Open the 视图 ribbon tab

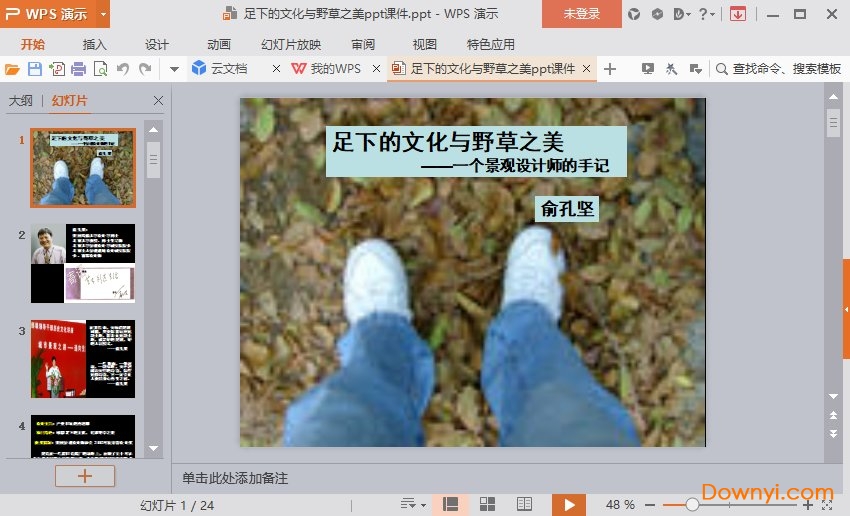click(x=424, y=44)
